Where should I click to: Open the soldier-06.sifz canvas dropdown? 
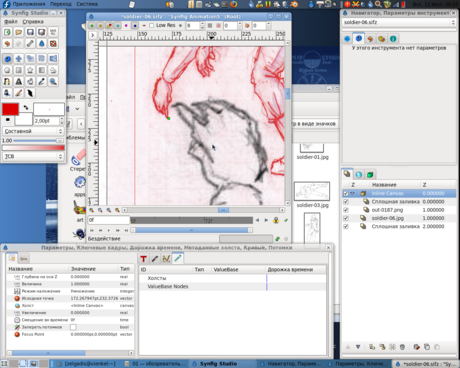(399, 22)
